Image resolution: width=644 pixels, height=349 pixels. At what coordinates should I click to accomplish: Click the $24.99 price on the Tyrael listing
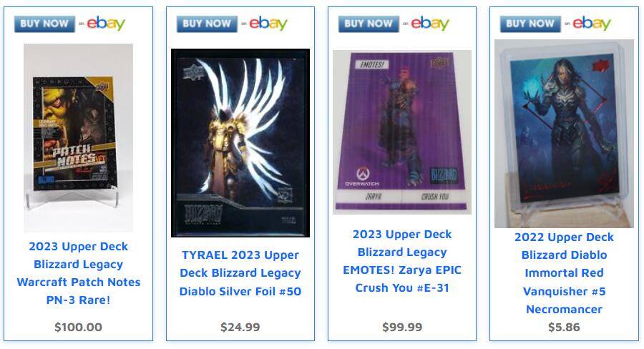240,328
